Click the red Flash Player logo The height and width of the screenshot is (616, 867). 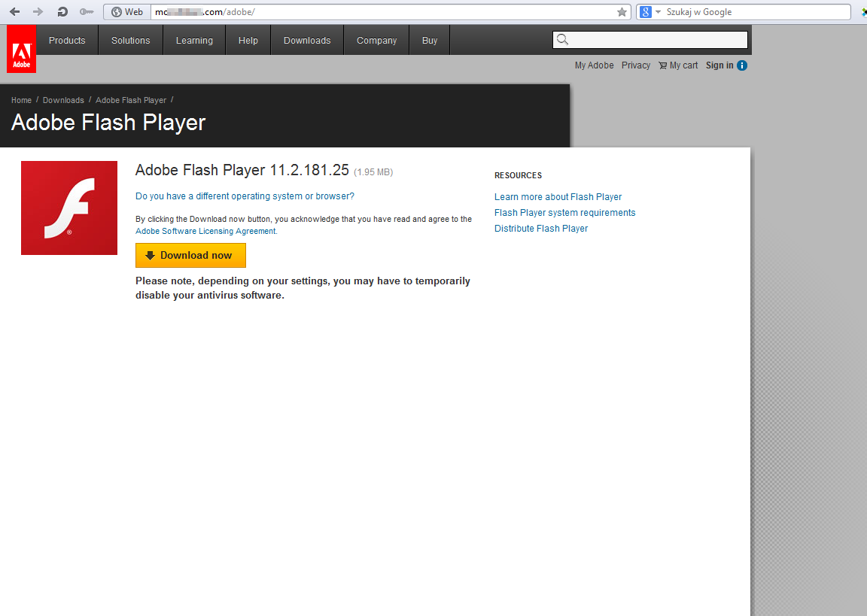tap(69, 208)
